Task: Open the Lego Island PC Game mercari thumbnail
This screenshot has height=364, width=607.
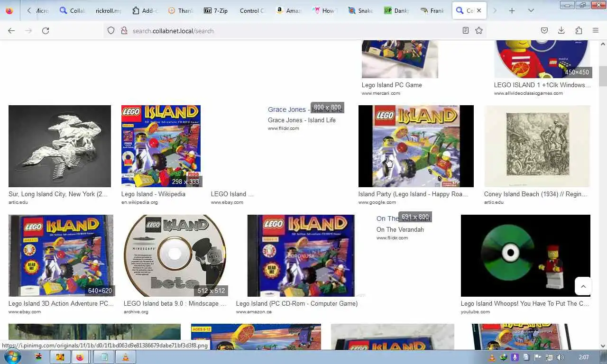Action: coord(400,59)
